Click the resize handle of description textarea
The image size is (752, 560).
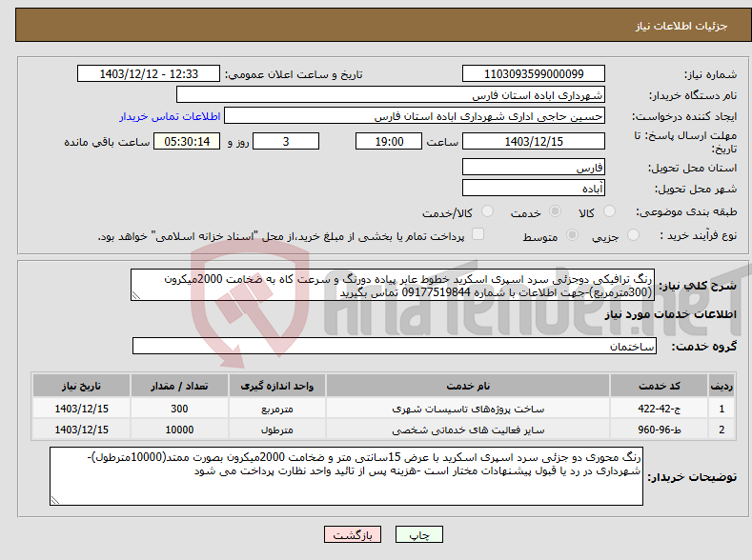[136, 296]
